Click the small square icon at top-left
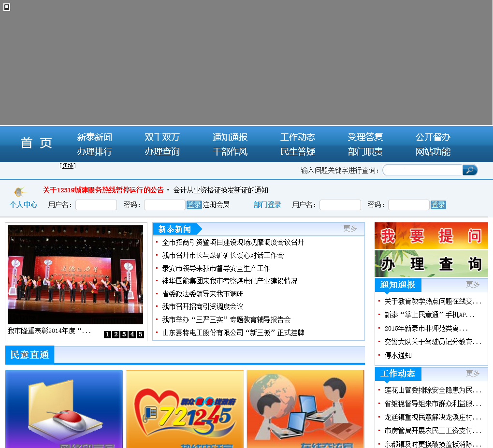 (x=7, y=7)
